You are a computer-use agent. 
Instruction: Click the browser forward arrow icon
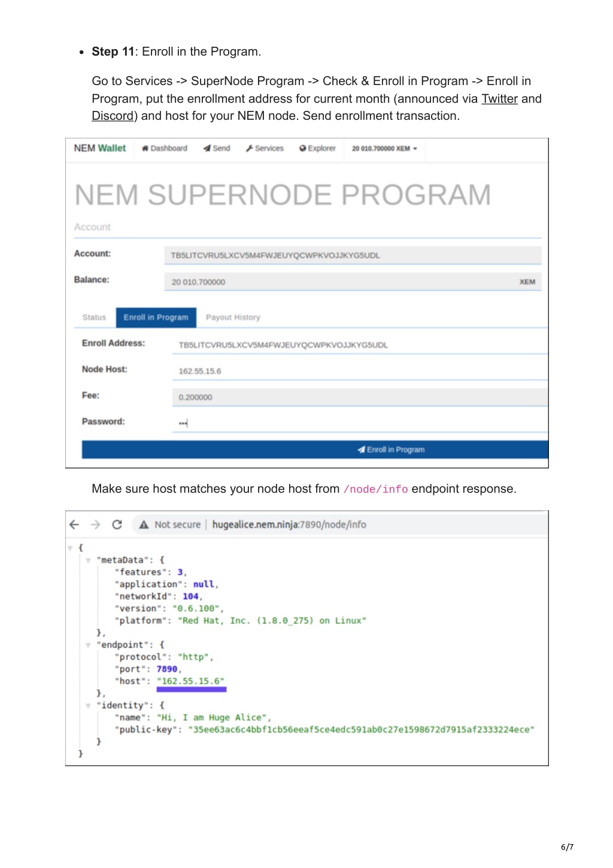(96, 525)
